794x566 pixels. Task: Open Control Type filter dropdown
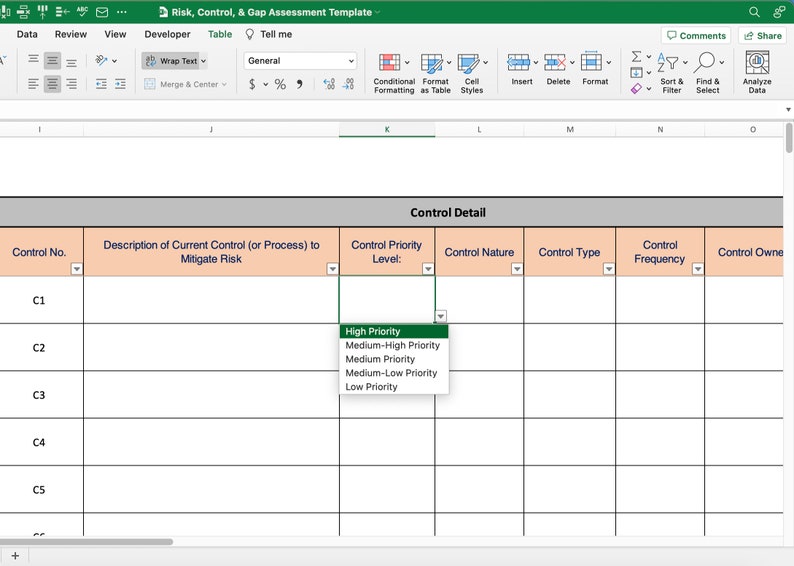point(609,269)
